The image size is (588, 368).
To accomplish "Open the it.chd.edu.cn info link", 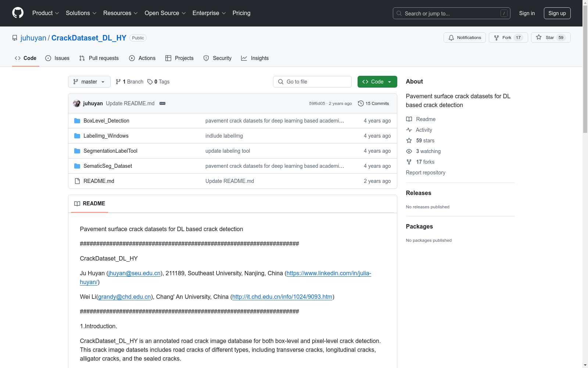I will click(282, 297).
